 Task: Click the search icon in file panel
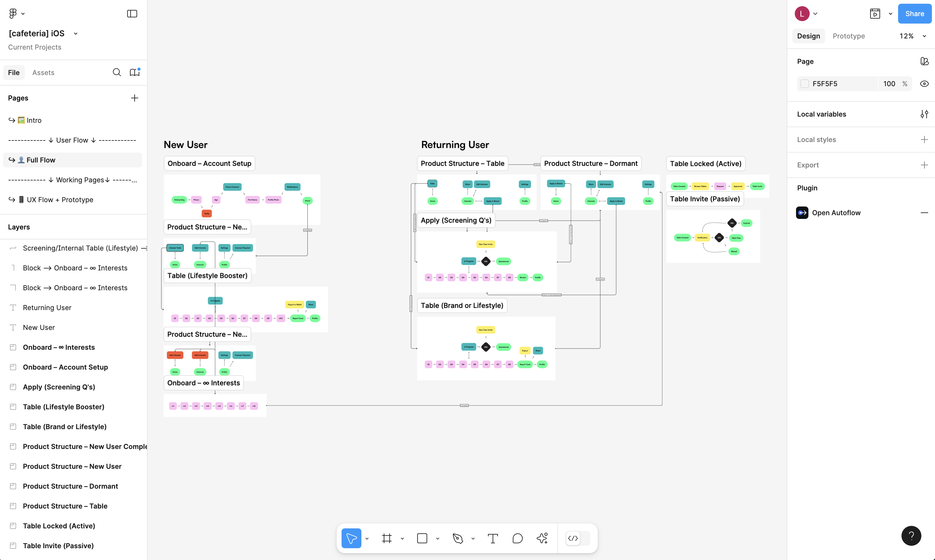tap(117, 73)
